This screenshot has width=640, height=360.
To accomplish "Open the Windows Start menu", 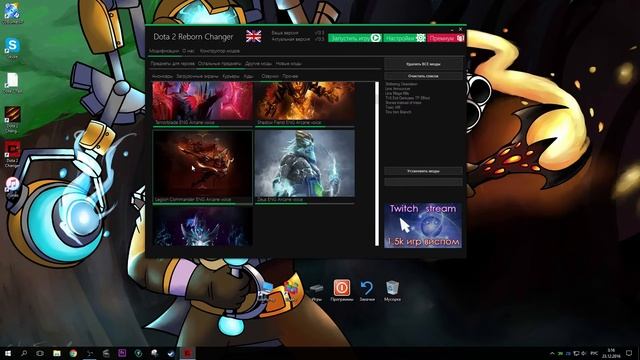I will pos(7,353).
